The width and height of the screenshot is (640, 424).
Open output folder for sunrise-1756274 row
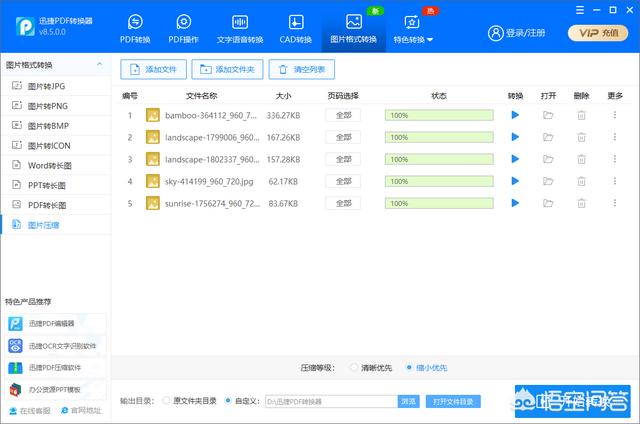click(548, 203)
